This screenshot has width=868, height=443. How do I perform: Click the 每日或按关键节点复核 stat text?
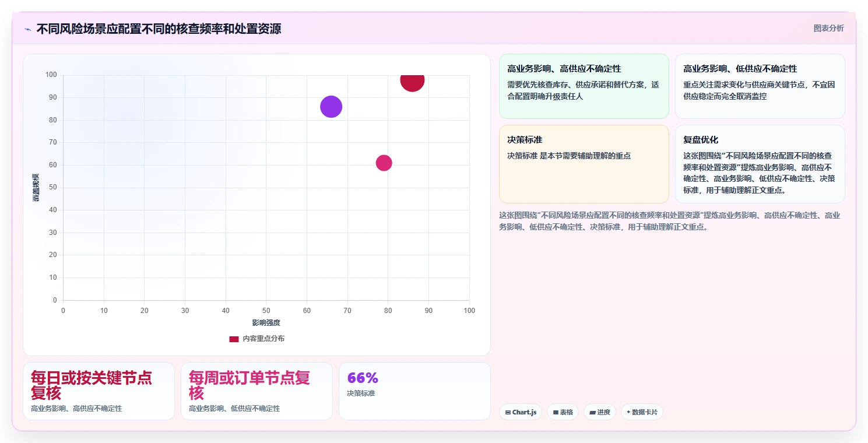point(92,385)
